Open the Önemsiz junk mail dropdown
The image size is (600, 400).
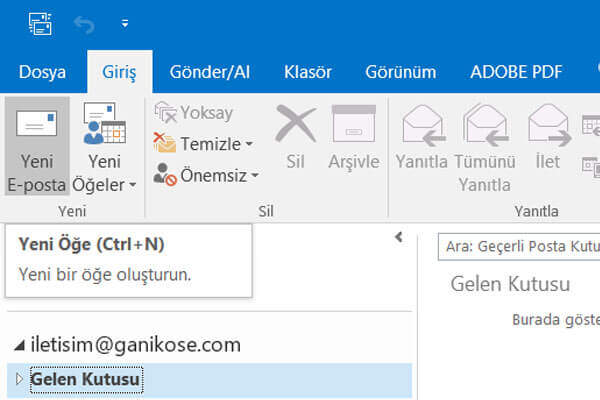207,175
